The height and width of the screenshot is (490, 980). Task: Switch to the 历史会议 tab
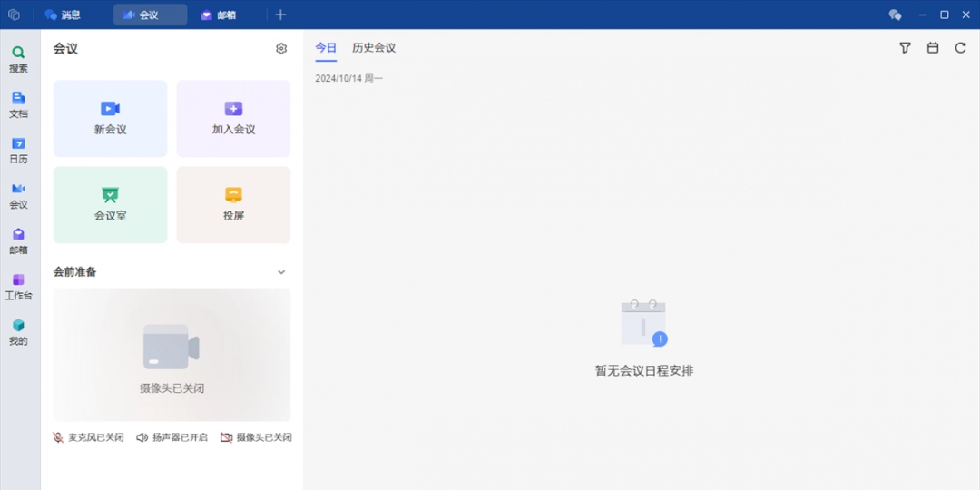pyautogui.click(x=374, y=48)
